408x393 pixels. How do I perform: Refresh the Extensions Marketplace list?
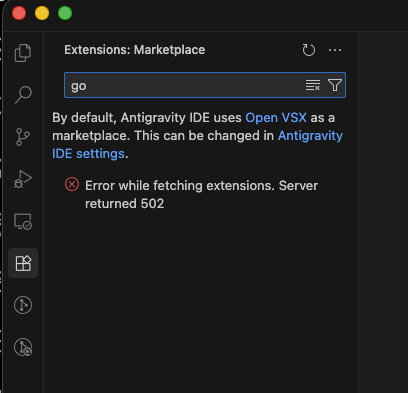tap(309, 50)
